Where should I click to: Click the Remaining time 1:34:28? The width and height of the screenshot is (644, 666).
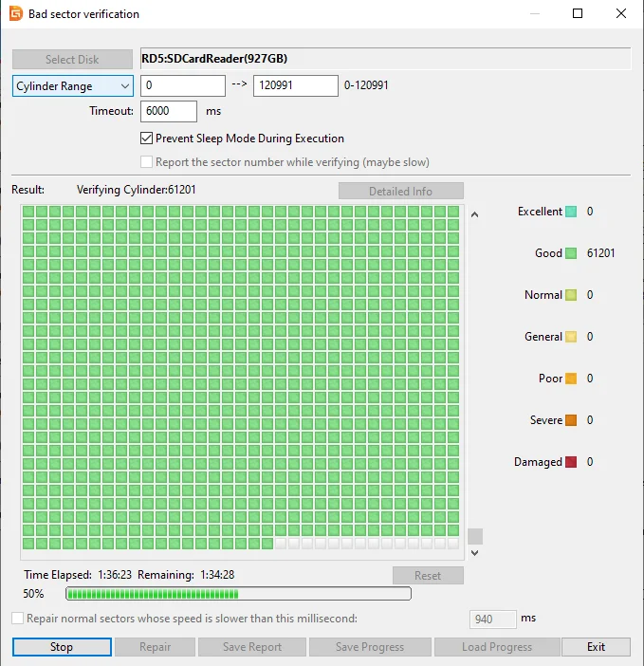(217, 575)
